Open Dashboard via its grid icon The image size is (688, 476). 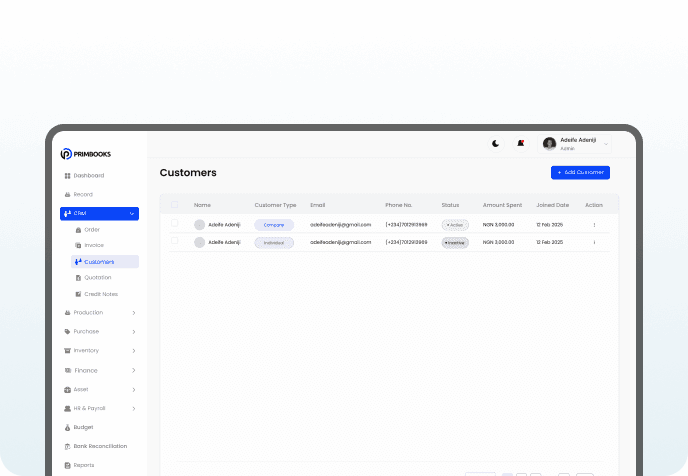coord(68,175)
